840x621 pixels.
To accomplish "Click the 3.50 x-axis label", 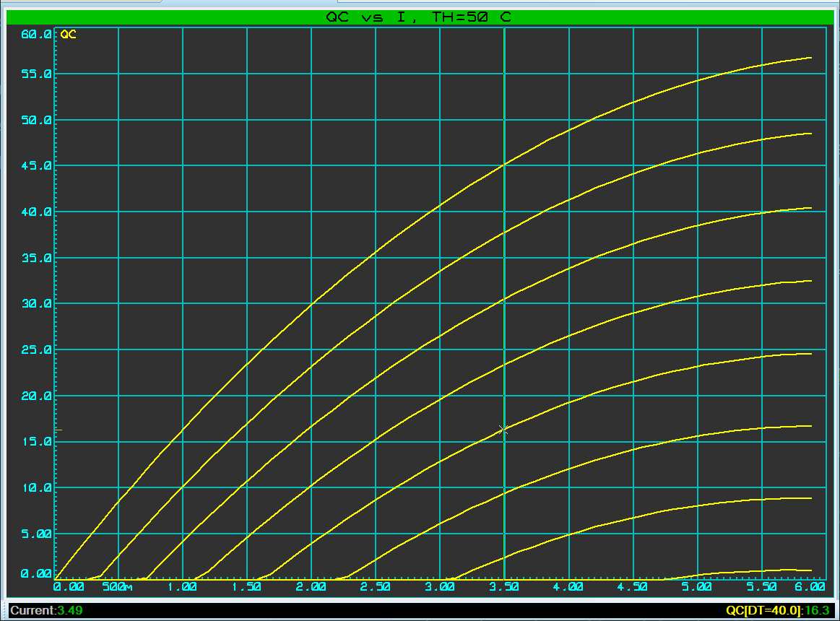I will [504, 587].
